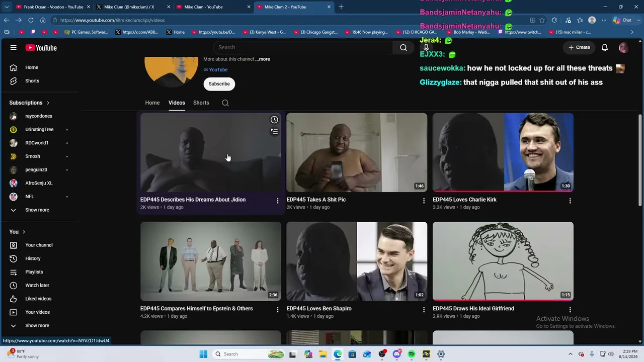This screenshot has height=362, width=644.
Task: Open the YouTube guide hamburger menu
Action: point(14,48)
